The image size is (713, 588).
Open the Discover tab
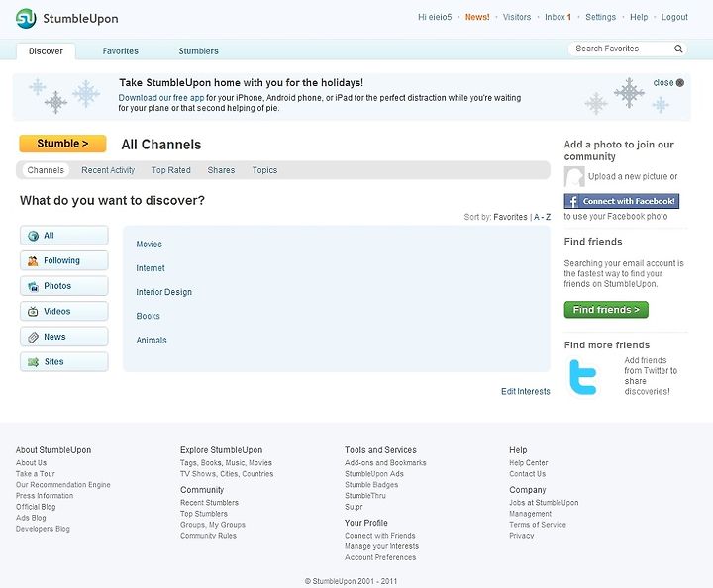[x=46, y=50]
